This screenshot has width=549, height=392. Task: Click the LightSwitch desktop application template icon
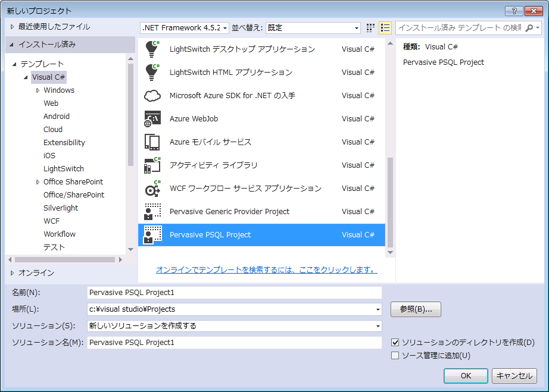[x=152, y=49]
